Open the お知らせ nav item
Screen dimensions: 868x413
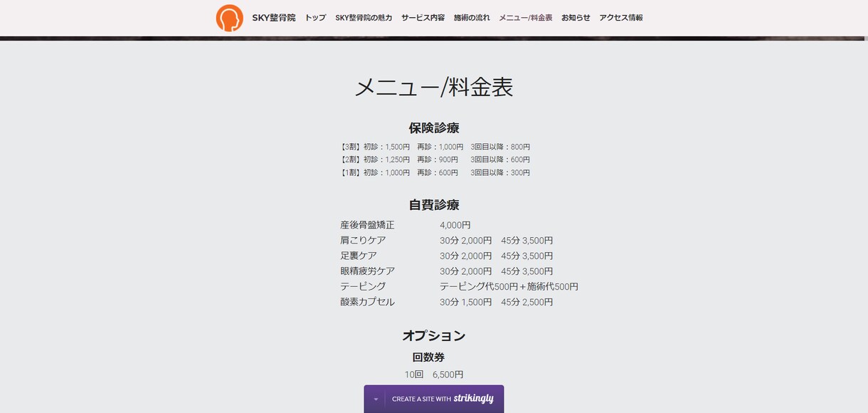[576, 18]
